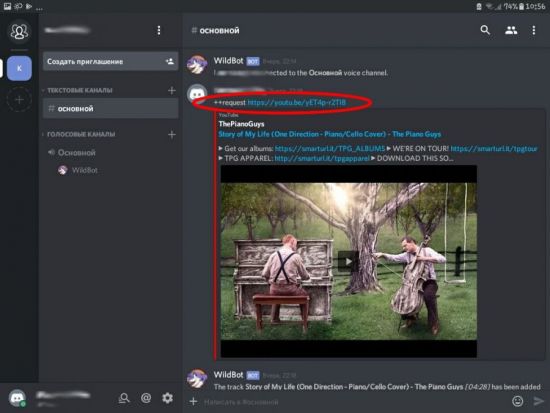The height and width of the screenshot is (413, 550).
Task: Click the # основной channel title in the header
Action: [x=215, y=31]
